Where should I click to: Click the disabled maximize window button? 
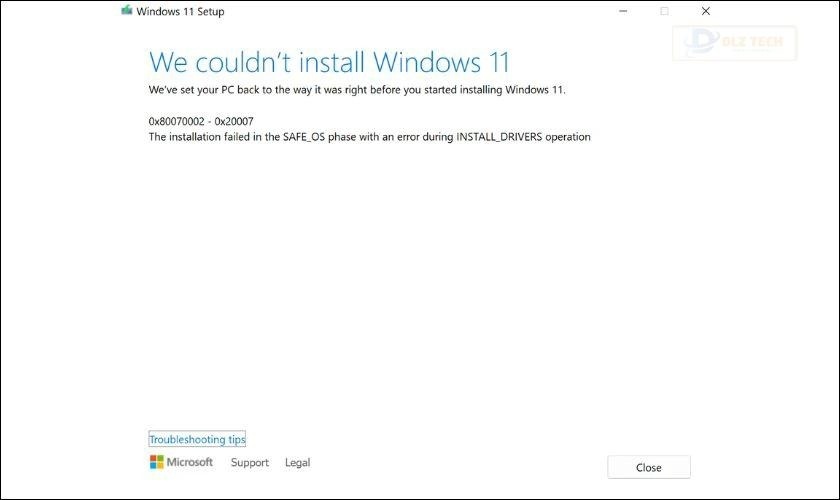[x=664, y=11]
